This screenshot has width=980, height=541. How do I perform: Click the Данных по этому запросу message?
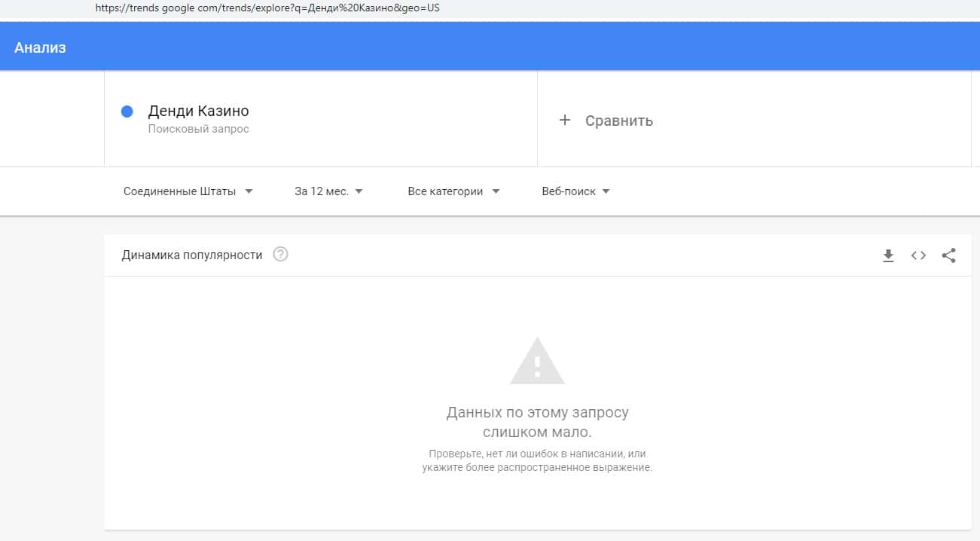pos(537,423)
